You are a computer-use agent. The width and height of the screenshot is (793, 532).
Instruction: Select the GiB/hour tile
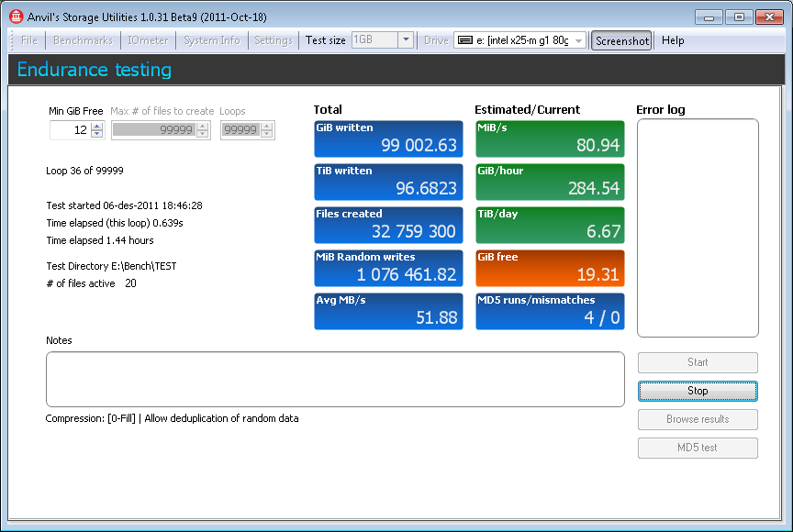(x=550, y=182)
